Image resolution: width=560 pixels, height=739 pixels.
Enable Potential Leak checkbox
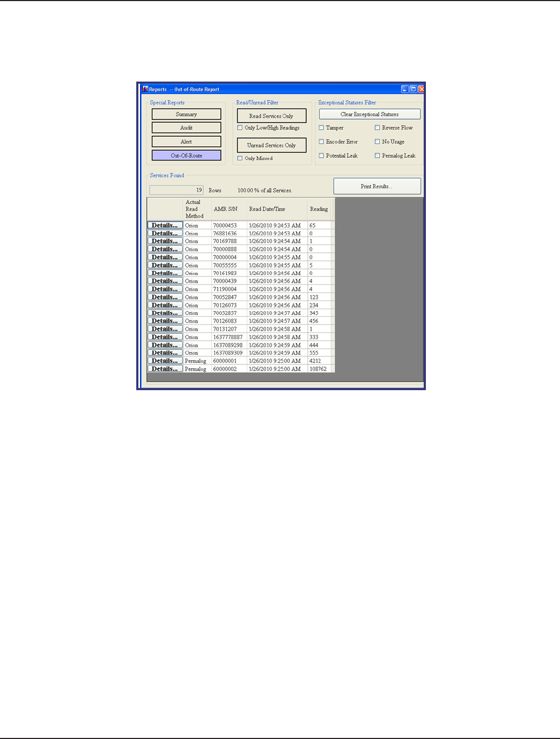click(x=321, y=156)
